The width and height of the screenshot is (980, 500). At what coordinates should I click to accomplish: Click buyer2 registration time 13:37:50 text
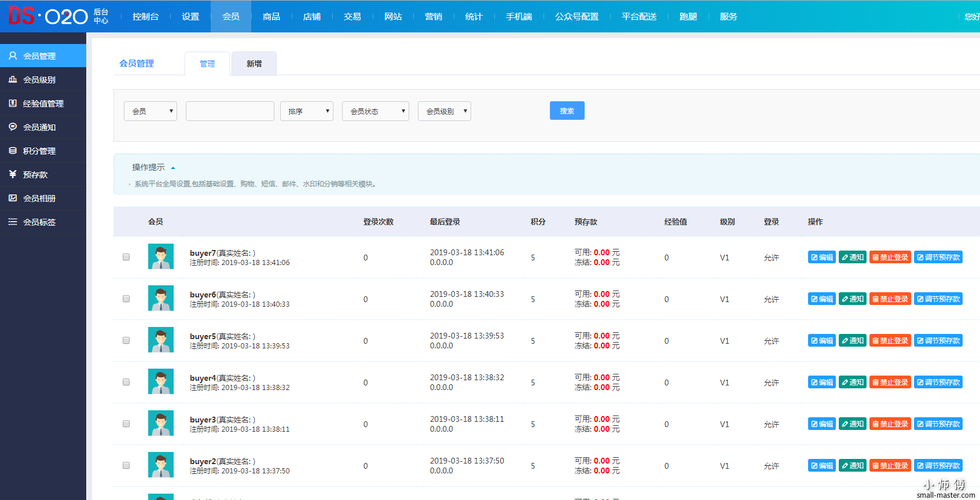(x=240, y=471)
